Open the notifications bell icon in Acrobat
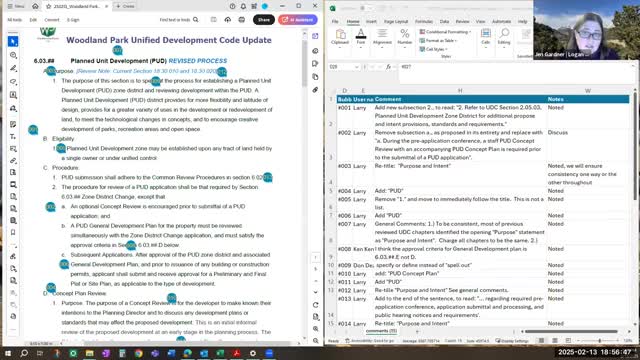The height and width of the screenshot is (360, 640). click(x=243, y=6)
